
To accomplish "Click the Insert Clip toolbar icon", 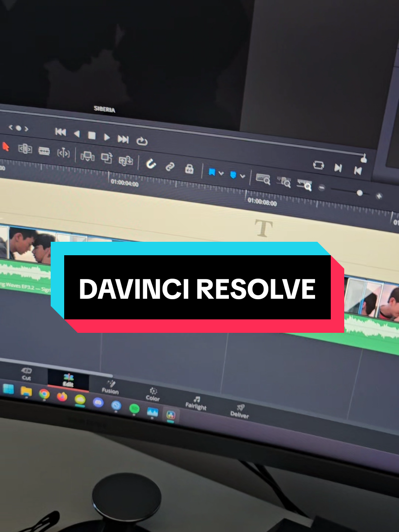I will (x=87, y=156).
